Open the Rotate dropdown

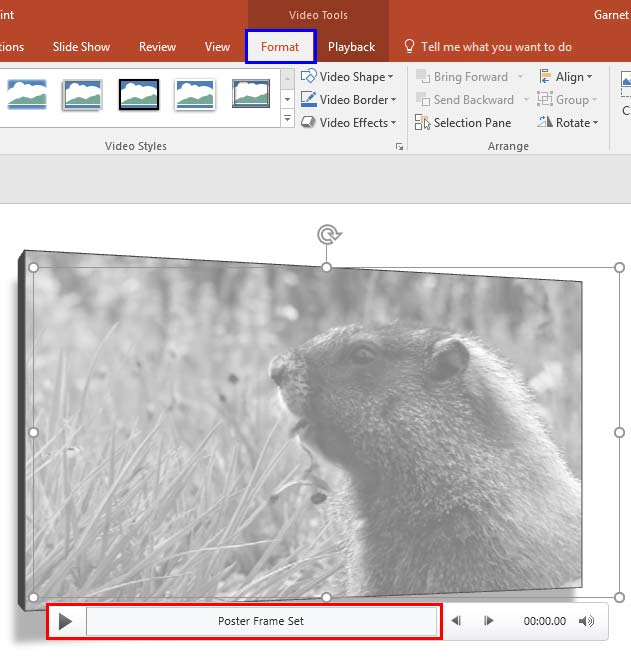568,123
